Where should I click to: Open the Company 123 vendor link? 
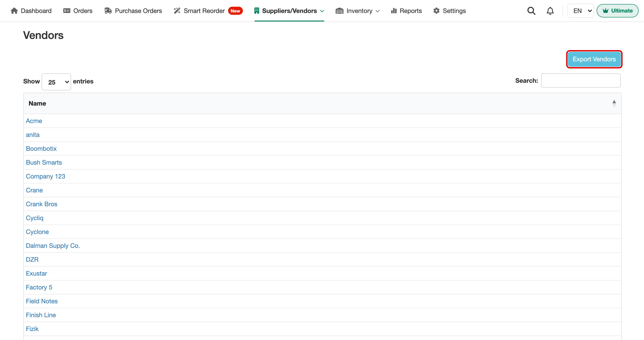45,176
